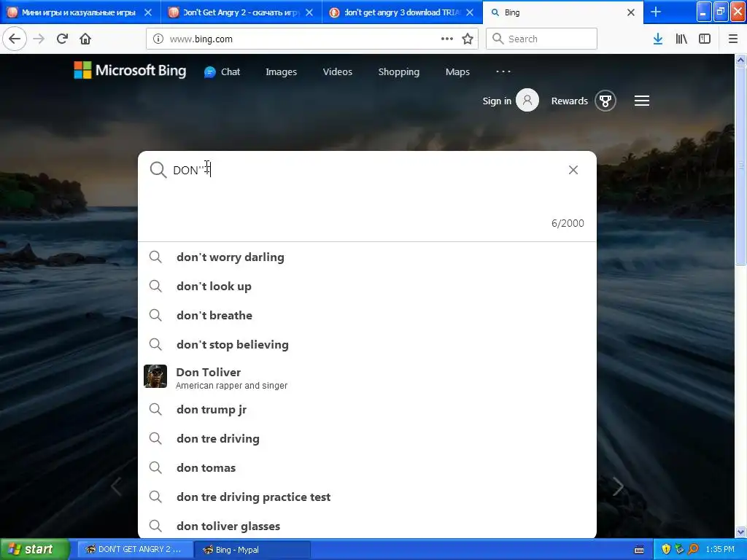Viewport: 747px width, 560px height.
Task: Click the Microsoft Bing logo
Action: (130, 71)
